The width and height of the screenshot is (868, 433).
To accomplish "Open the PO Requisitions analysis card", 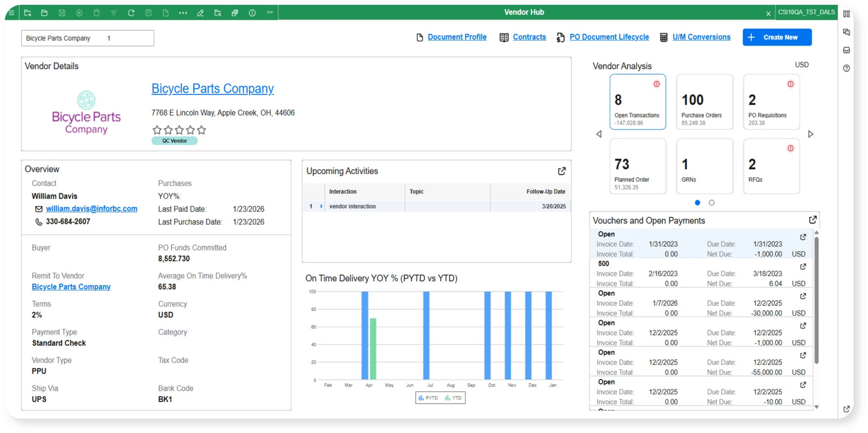I will [771, 102].
